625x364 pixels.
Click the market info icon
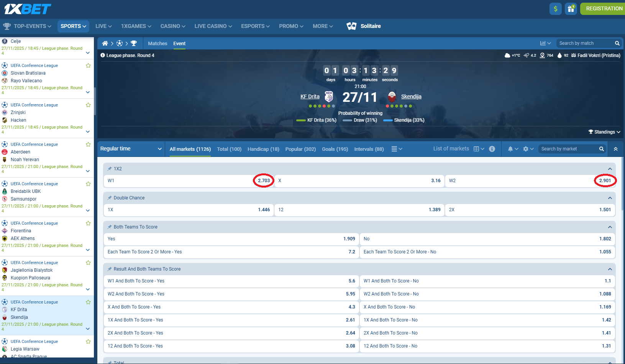[x=492, y=149]
